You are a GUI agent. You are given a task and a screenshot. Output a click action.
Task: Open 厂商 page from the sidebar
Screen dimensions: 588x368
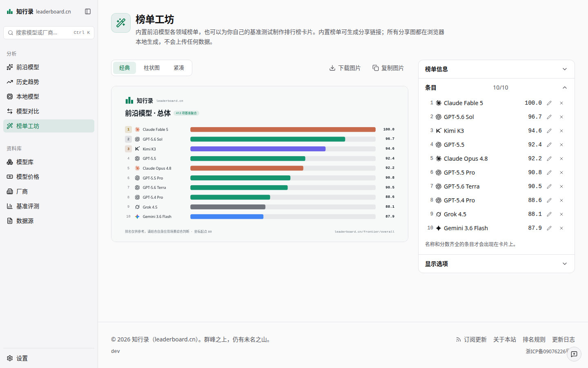coord(49,191)
